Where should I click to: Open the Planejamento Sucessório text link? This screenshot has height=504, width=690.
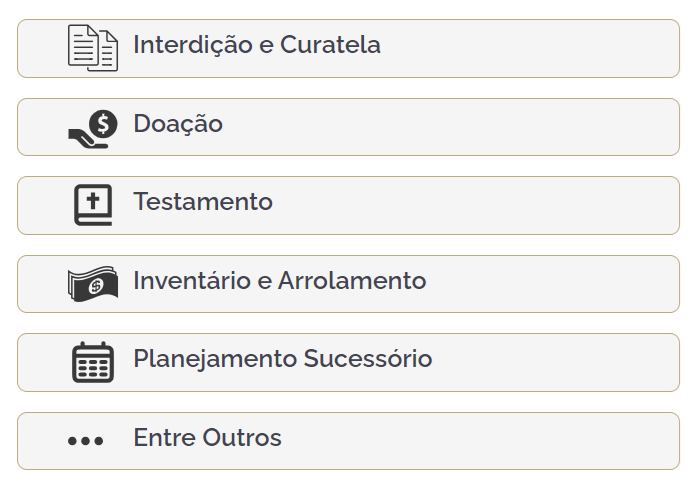click(x=283, y=359)
